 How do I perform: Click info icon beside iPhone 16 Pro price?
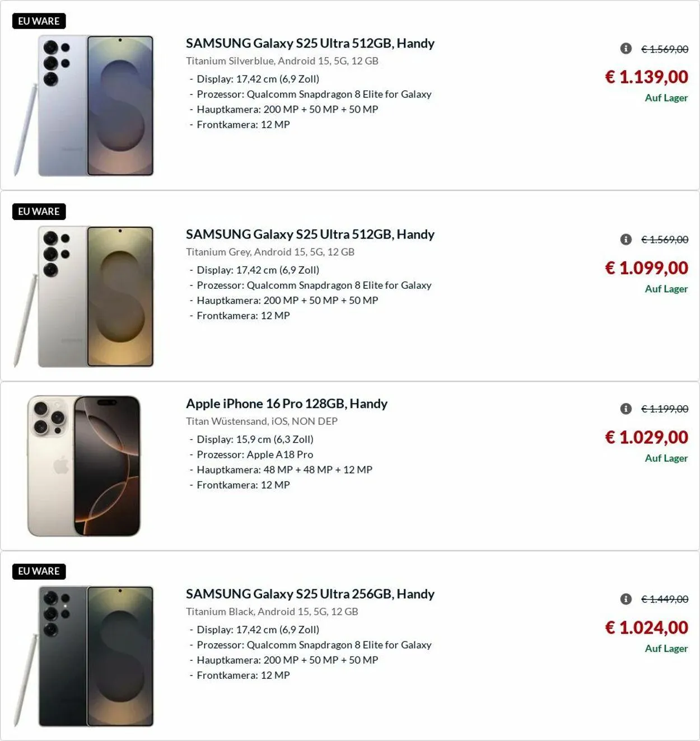[x=626, y=409]
